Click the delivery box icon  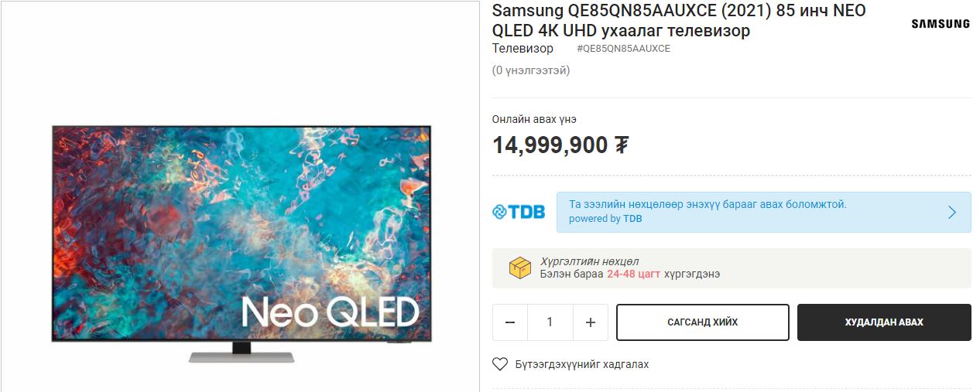[519, 268]
